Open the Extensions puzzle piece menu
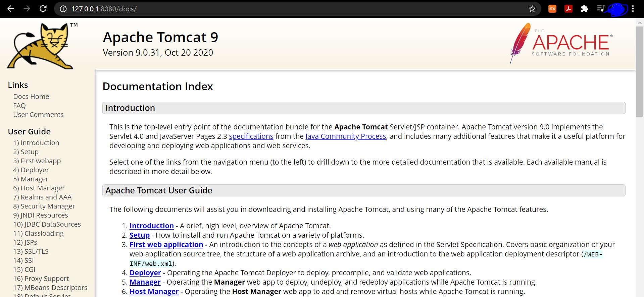 (x=584, y=9)
